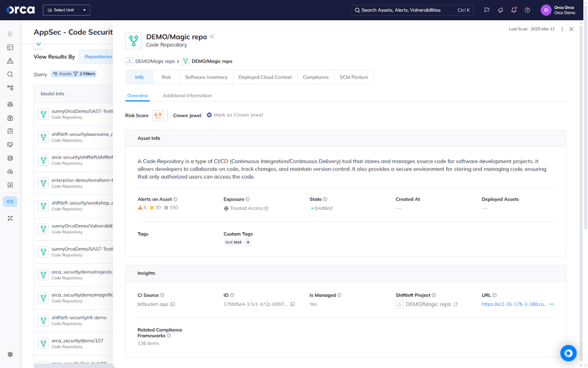Click the search assets, alerts, vulnerabilities field
Image resolution: width=588 pixels, height=368 pixels.
point(412,10)
